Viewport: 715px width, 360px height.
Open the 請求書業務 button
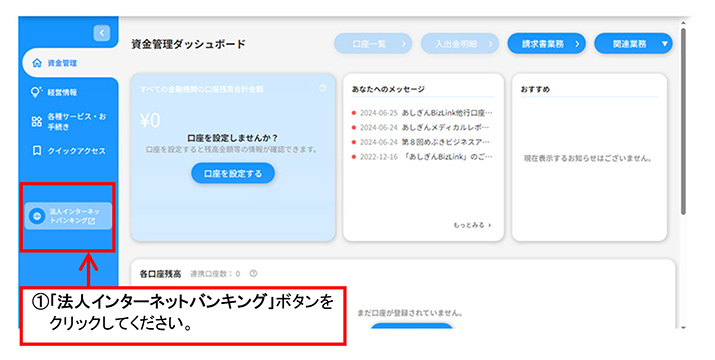[546, 44]
